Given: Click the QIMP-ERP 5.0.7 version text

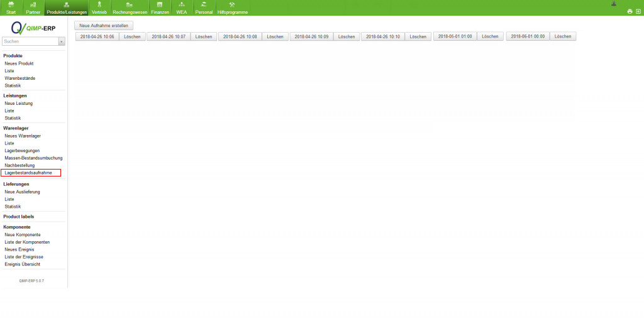Looking at the screenshot, I should (x=31, y=281).
